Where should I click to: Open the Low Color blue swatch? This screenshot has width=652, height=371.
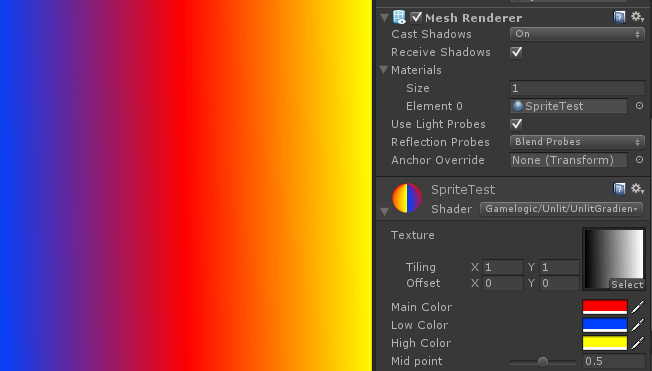coord(605,325)
